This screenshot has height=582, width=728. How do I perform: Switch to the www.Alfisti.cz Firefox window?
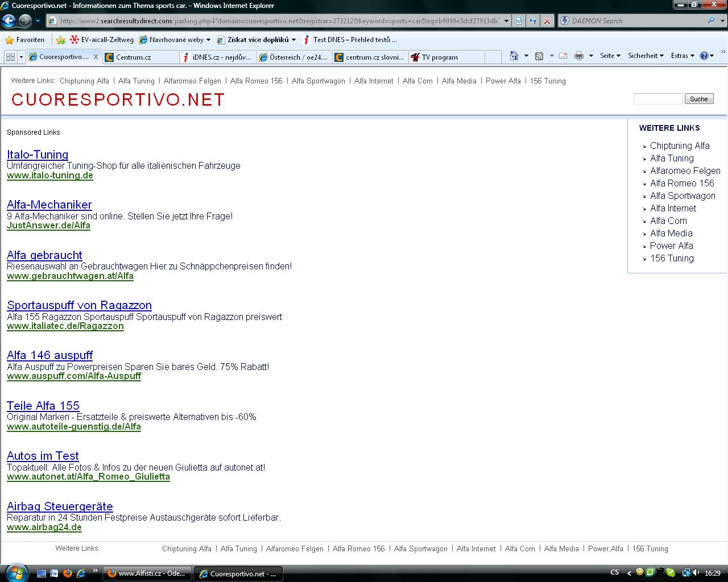click(148, 573)
